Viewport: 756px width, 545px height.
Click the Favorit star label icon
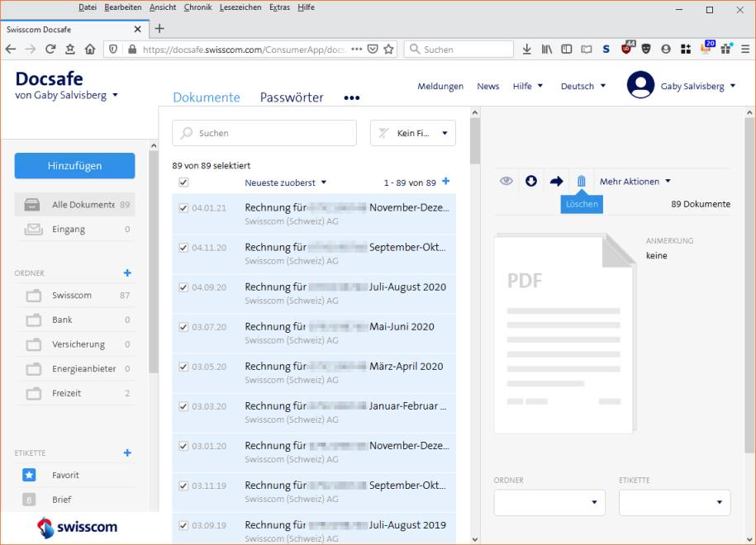pos(29,475)
